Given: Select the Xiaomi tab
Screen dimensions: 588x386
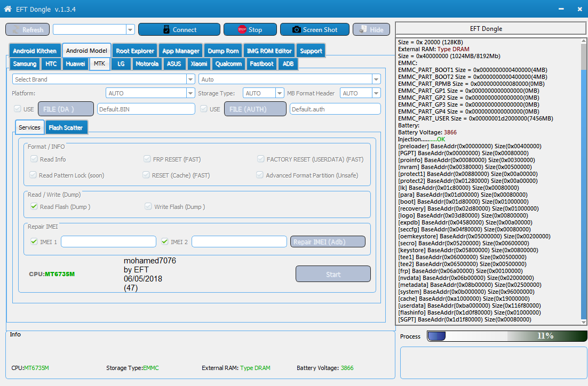Looking at the screenshot, I should click(x=198, y=63).
